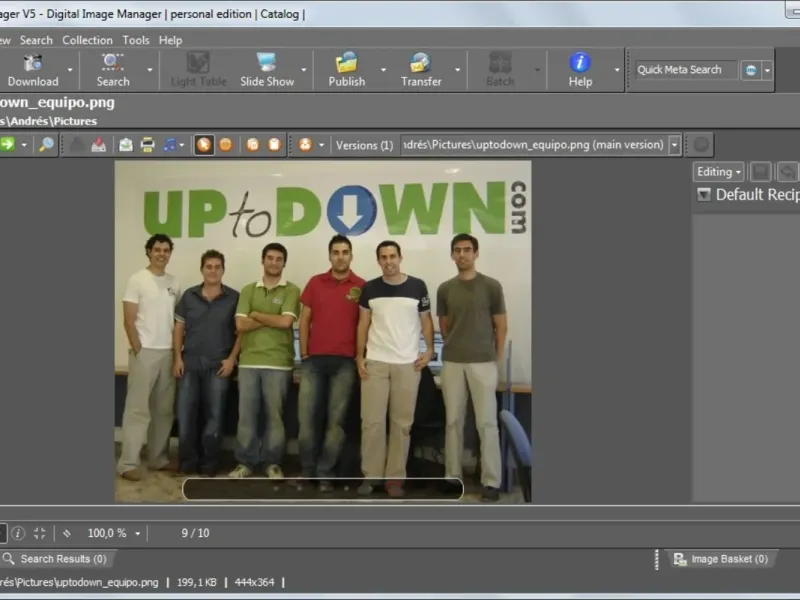Image resolution: width=800 pixels, height=600 pixels.
Task: Click the panel divider drag handle near Image Basket
Action: (657, 559)
